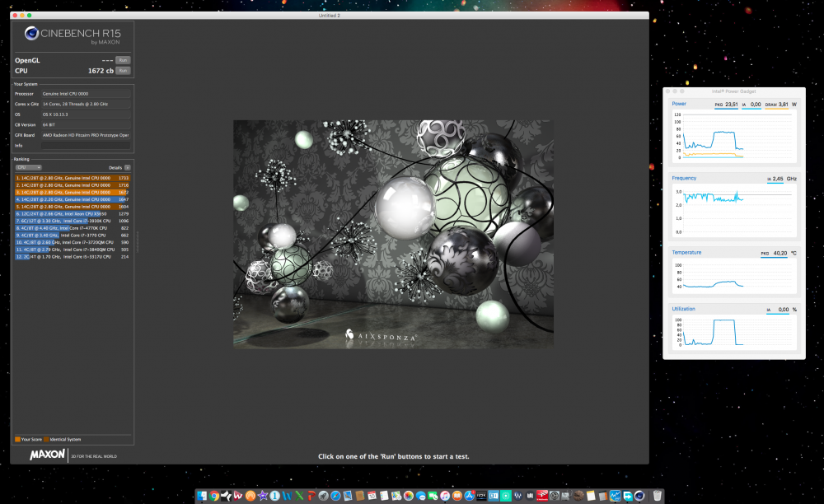The image size is (824, 504).
Task: Open Maps icon in Dock
Action: tap(396, 496)
